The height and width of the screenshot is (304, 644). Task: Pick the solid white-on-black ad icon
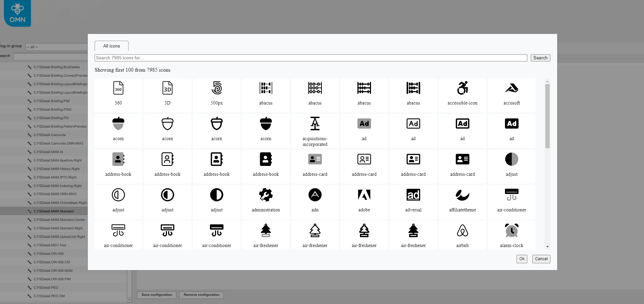[x=512, y=131]
